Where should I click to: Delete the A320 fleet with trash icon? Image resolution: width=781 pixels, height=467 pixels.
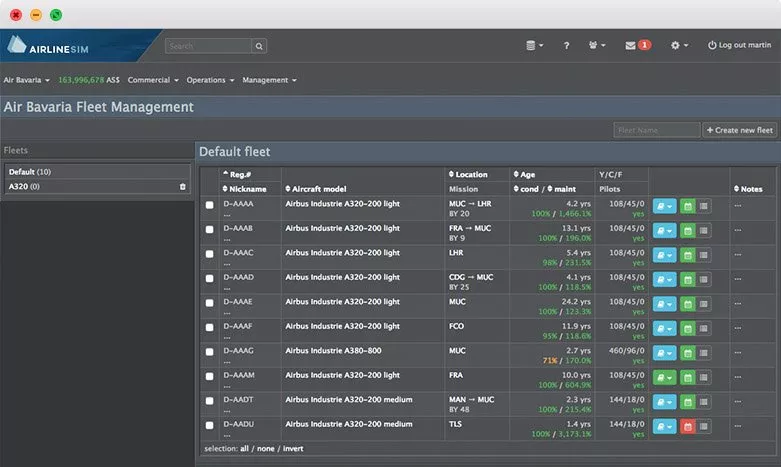coord(182,186)
